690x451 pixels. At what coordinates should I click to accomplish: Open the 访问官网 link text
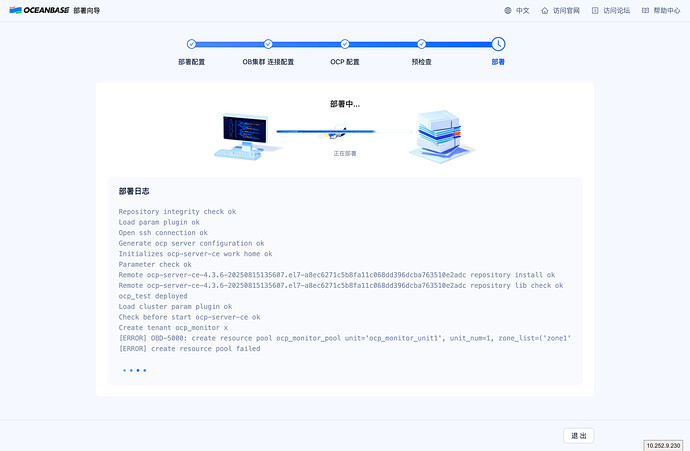(566, 10)
